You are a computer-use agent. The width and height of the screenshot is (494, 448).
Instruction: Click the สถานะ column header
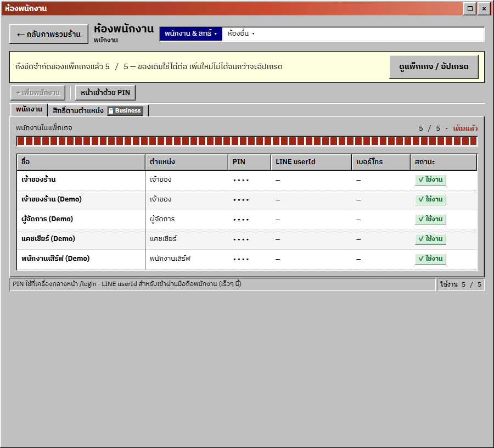444,162
